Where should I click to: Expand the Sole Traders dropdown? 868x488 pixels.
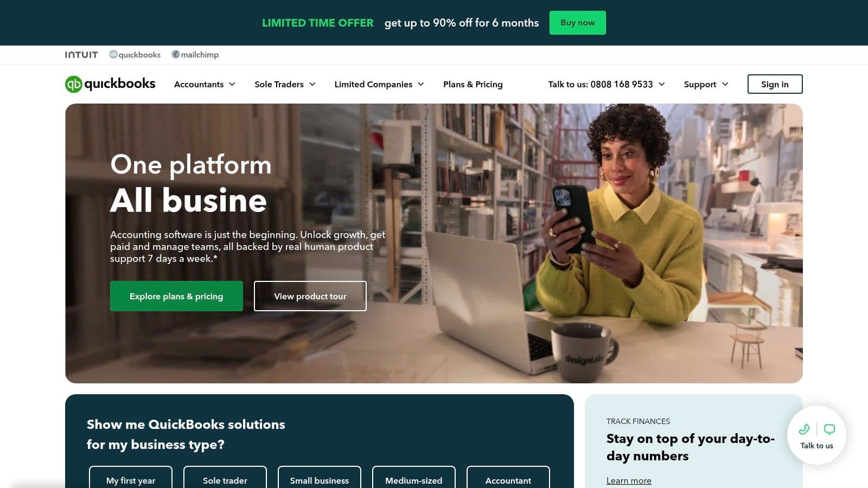pyautogui.click(x=285, y=84)
